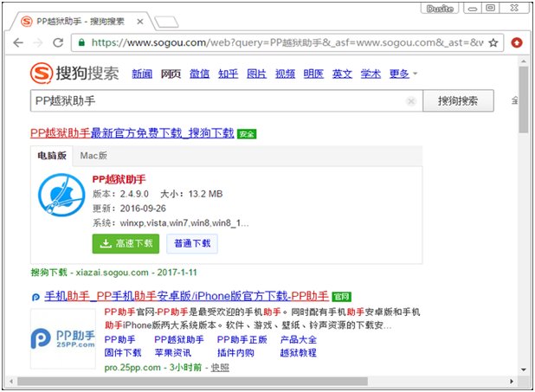The width and height of the screenshot is (535, 392).
Task: Click the Dusite profile button in title bar
Action: coord(440,9)
